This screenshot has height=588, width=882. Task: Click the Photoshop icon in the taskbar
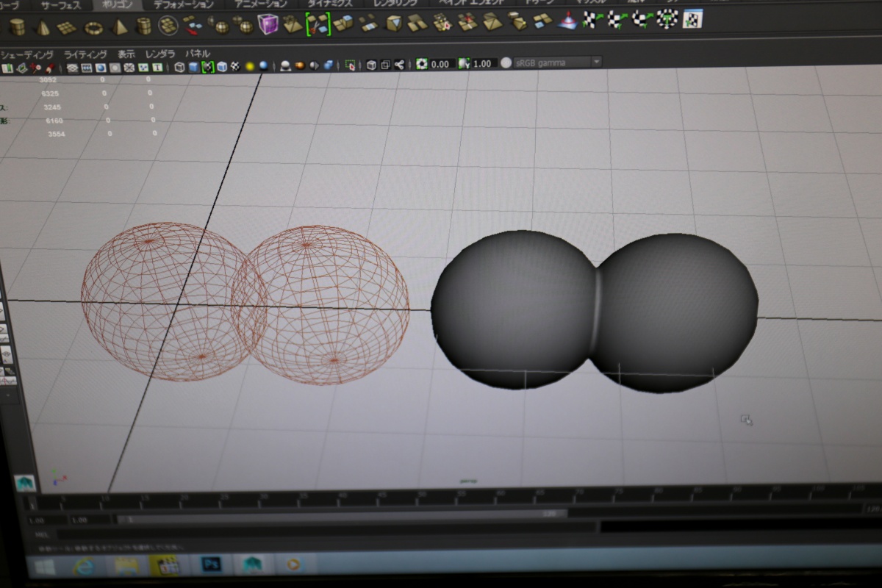[212, 564]
